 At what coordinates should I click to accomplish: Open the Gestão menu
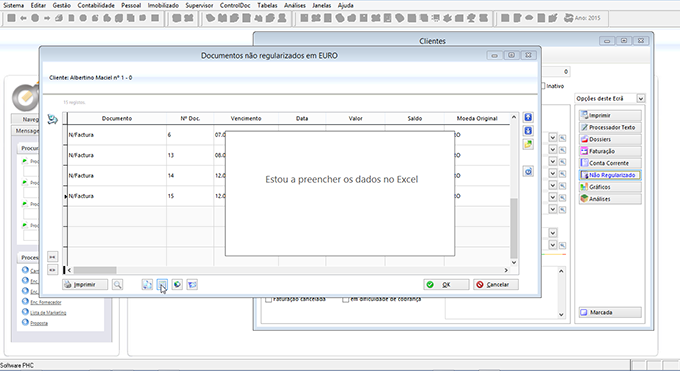click(x=62, y=5)
